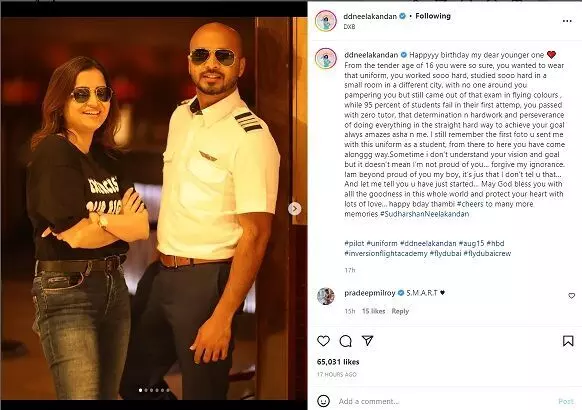Toggle the Following button
This screenshot has width=582, height=410.
[x=433, y=16]
